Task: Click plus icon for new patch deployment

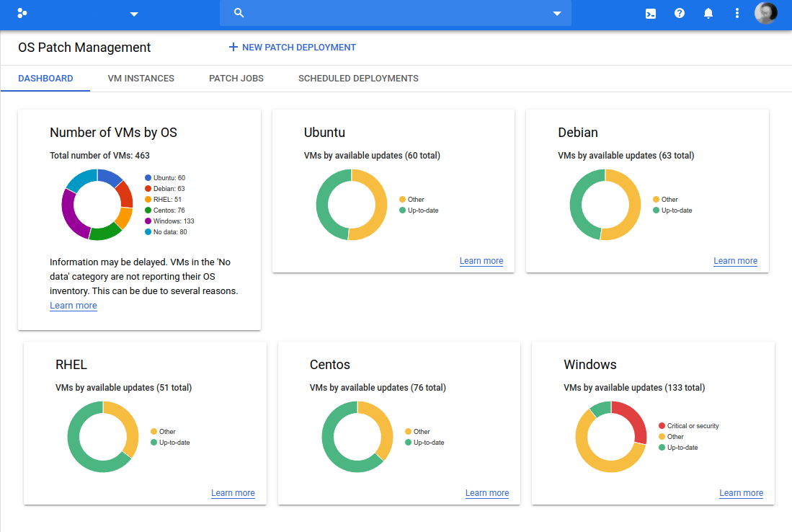Action: (x=233, y=48)
